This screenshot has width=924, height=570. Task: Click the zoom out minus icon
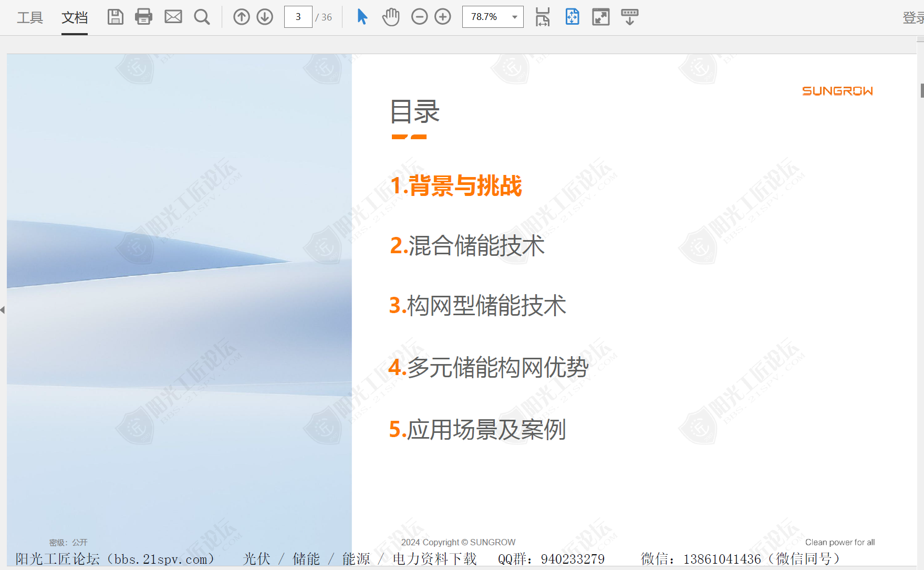[x=419, y=17]
